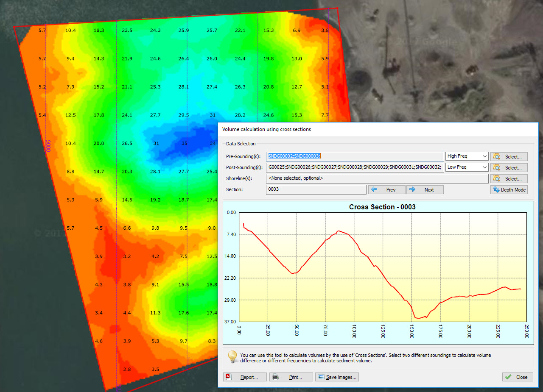543x392 pixels.
Task: Open the Select button for Post-Sounding(s)
Action: [509, 167]
